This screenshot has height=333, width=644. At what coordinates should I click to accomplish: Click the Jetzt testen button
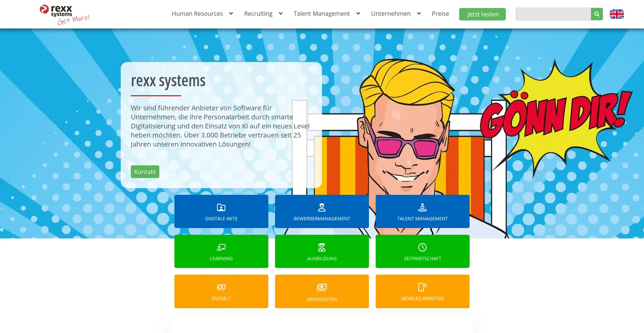482,14
